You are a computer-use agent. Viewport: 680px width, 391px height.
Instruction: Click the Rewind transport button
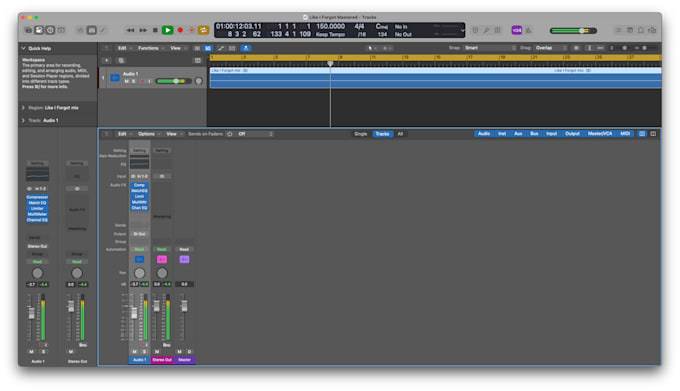click(130, 30)
